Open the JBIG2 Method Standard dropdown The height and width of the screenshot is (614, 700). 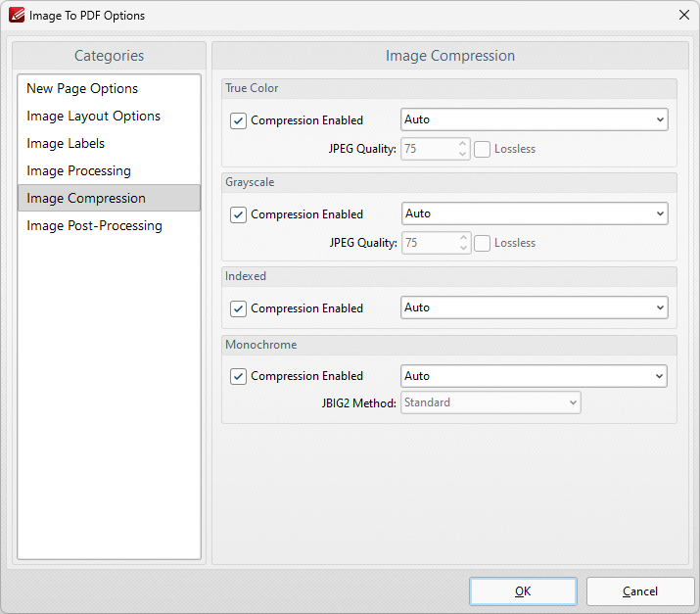pyautogui.click(x=490, y=402)
